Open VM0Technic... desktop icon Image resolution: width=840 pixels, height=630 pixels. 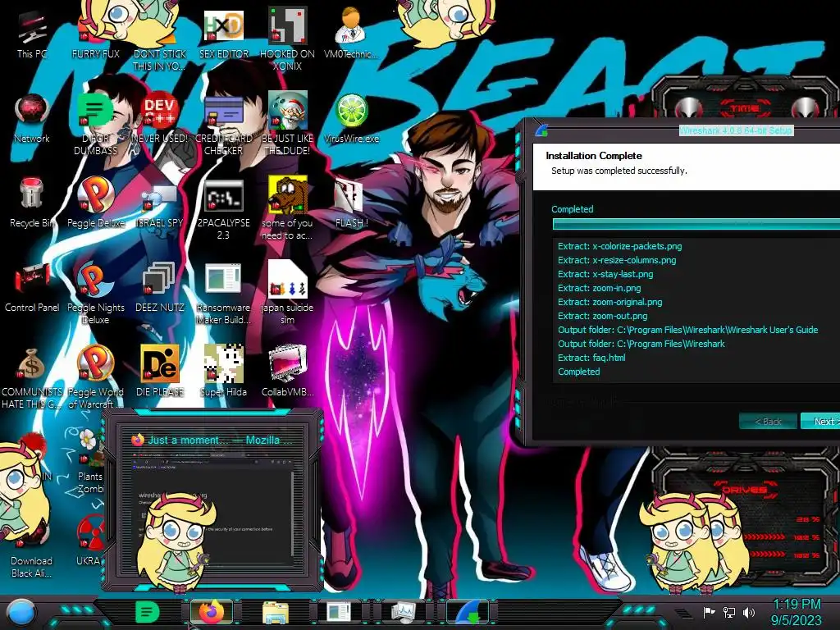(351, 33)
